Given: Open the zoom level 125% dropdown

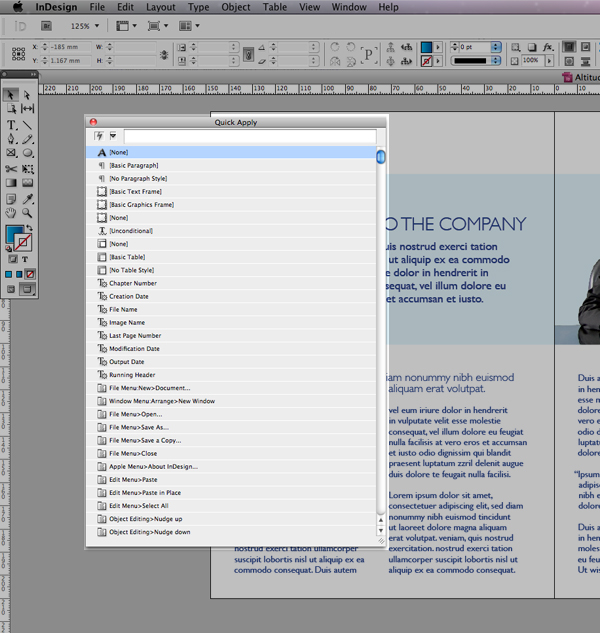Looking at the screenshot, I should coord(96,26).
